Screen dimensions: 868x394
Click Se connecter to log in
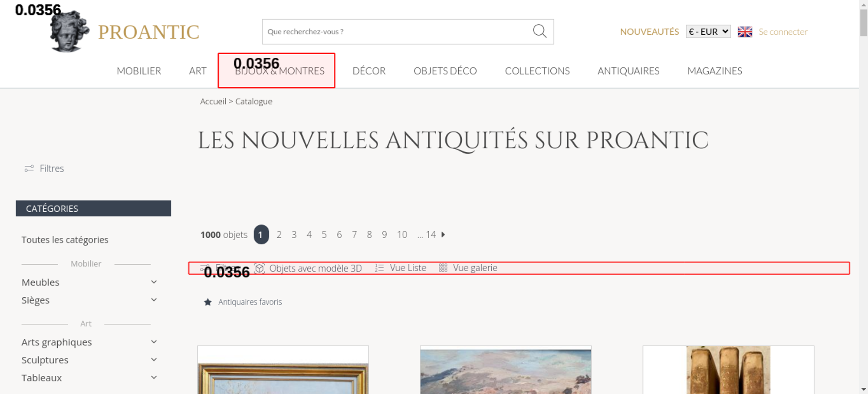click(783, 32)
